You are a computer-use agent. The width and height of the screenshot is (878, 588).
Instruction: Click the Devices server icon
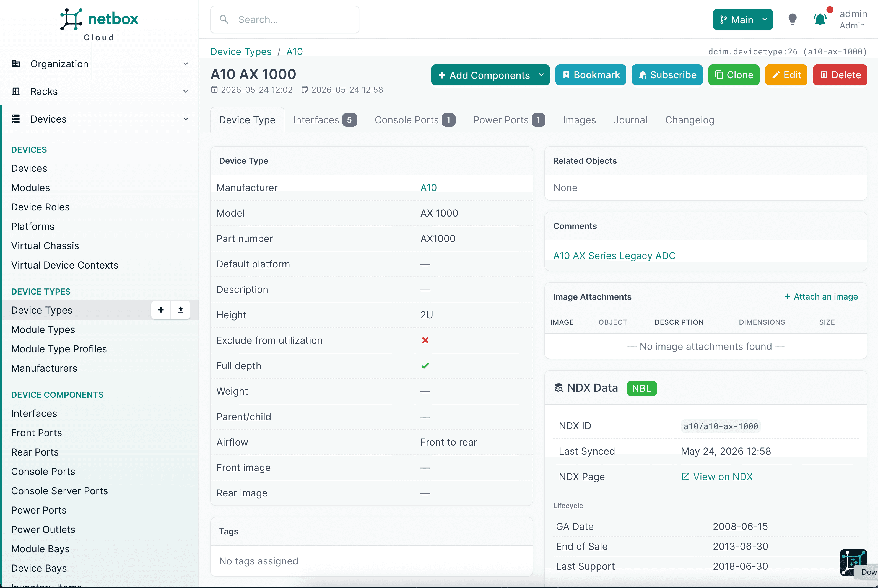point(16,119)
